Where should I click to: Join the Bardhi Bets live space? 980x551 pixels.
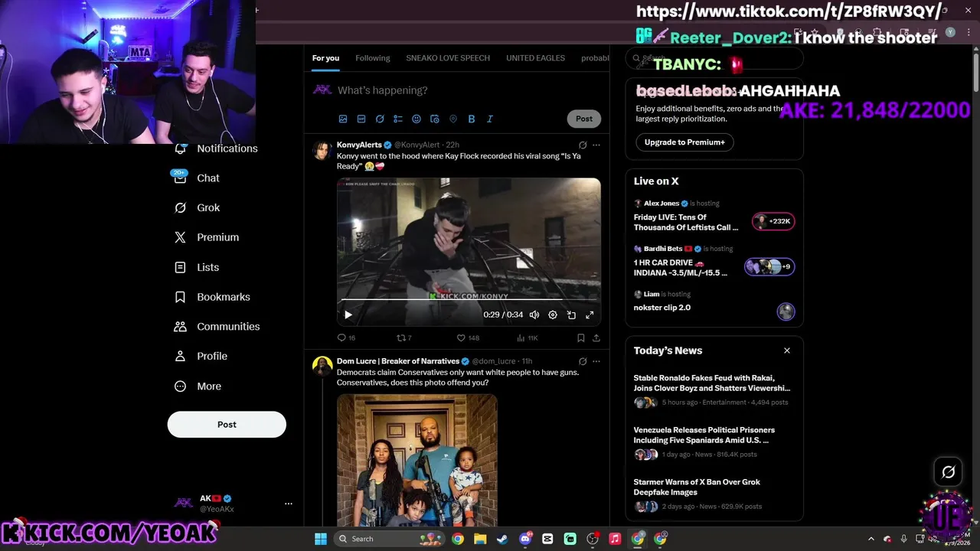pyautogui.click(x=714, y=262)
